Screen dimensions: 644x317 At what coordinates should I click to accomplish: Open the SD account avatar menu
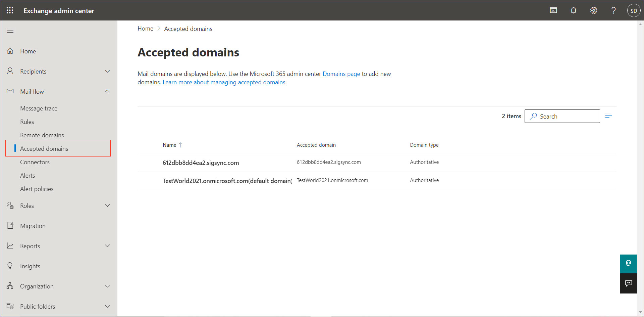click(634, 10)
